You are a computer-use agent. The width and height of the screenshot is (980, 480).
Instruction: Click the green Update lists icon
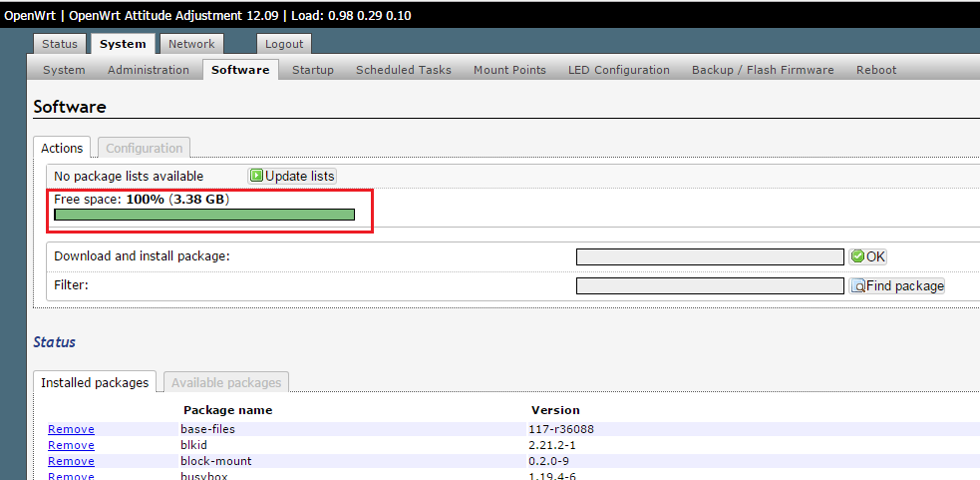tap(256, 176)
